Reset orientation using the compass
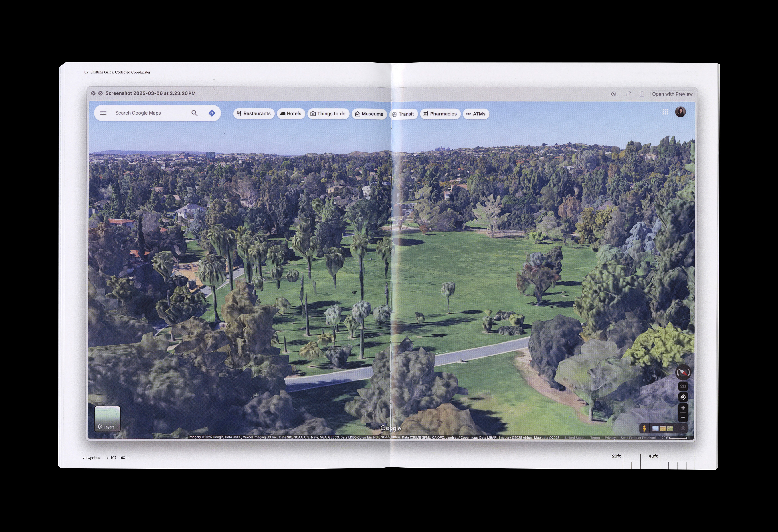 [x=683, y=372]
